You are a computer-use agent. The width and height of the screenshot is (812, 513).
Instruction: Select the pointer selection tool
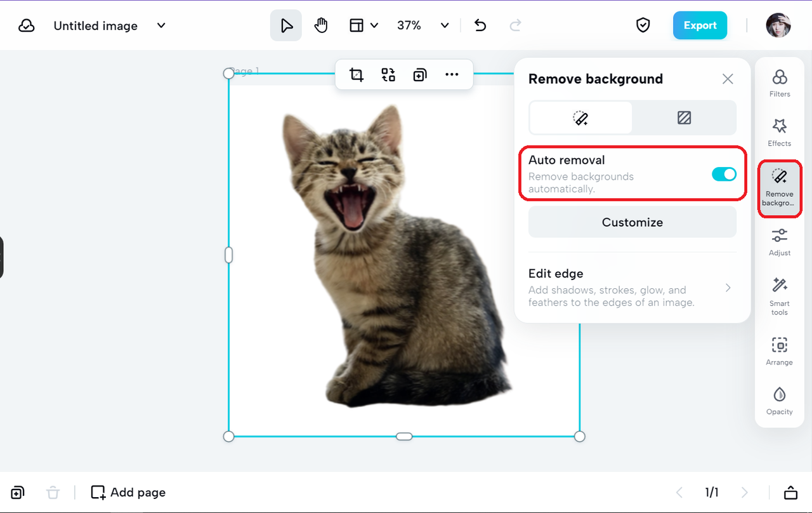(x=286, y=25)
